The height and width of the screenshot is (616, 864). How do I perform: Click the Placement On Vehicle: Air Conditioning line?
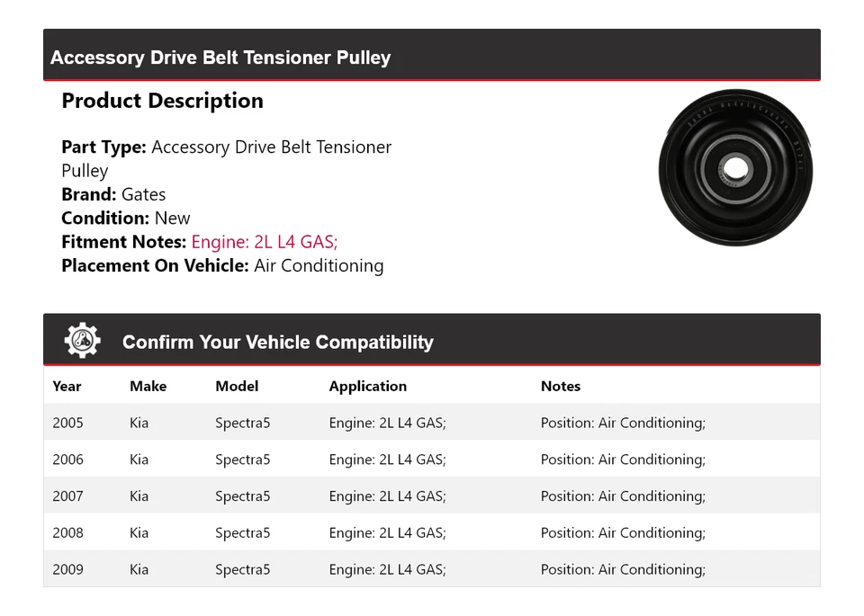(x=222, y=265)
